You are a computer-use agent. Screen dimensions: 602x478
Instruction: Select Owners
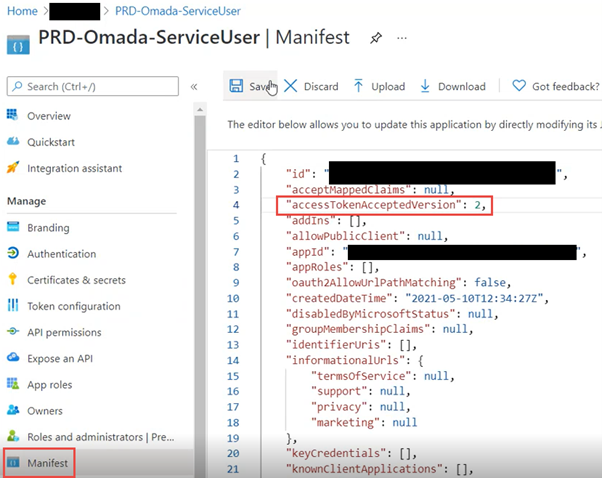click(45, 410)
